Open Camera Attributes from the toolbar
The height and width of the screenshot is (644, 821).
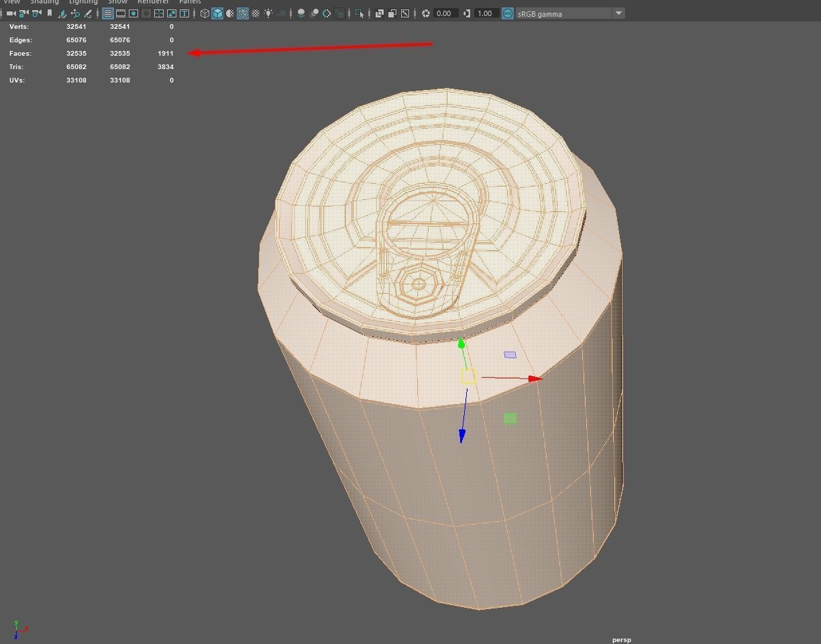click(36, 13)
